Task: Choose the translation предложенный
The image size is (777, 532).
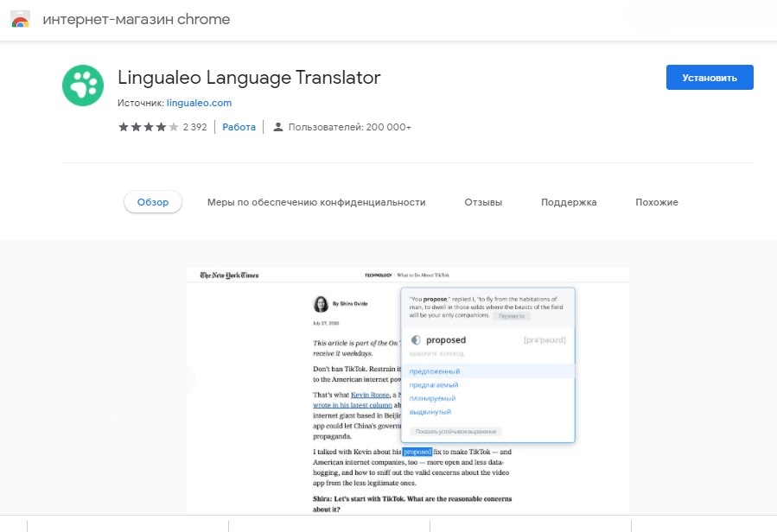Action: coord(435,371)
